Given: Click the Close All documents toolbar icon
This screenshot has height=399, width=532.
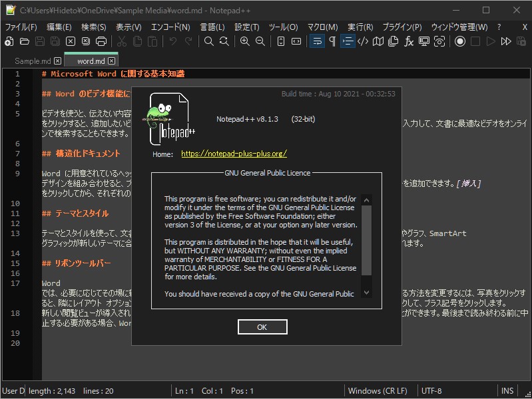Looking at the screenshot, I should [86, 41].
